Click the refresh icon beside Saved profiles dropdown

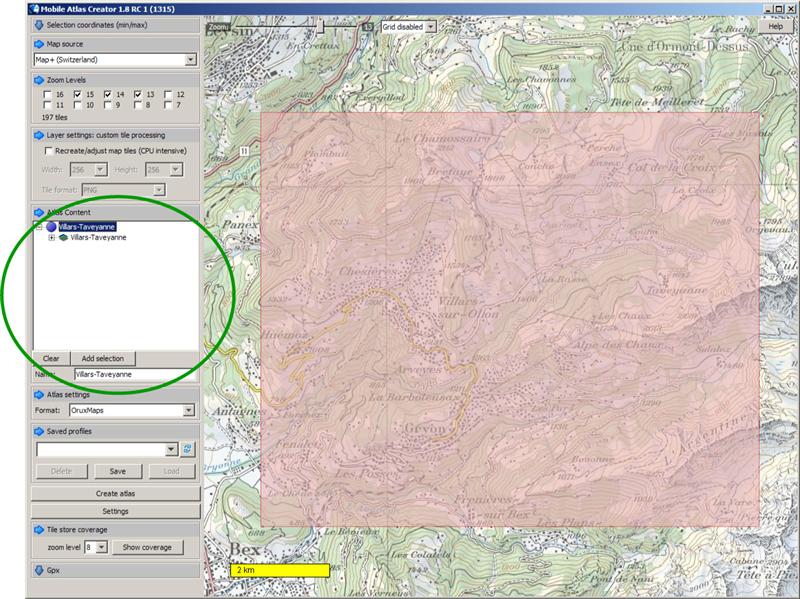pos(187,450)
